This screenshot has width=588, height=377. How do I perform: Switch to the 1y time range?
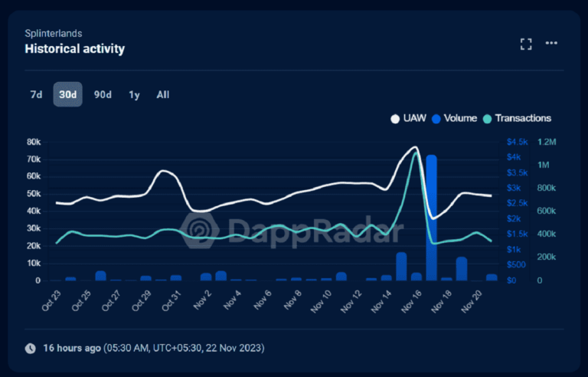pyautogui.click(x=134, y=95)
